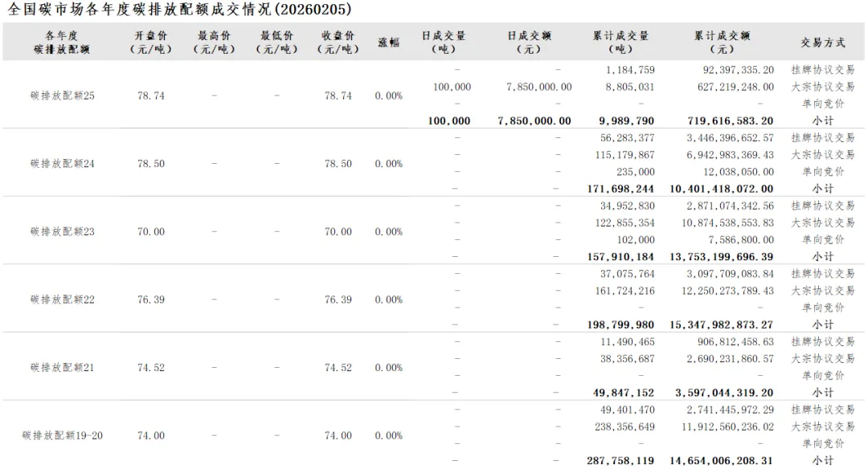Viewport: 868px width, 469px height.
Task: Click the 碳排放配额22 row label
Action: coord(63,300)
